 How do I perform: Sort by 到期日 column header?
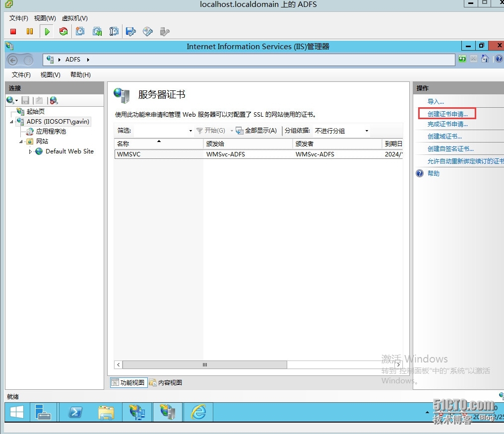pyautogui.click(x=392, y=144)
